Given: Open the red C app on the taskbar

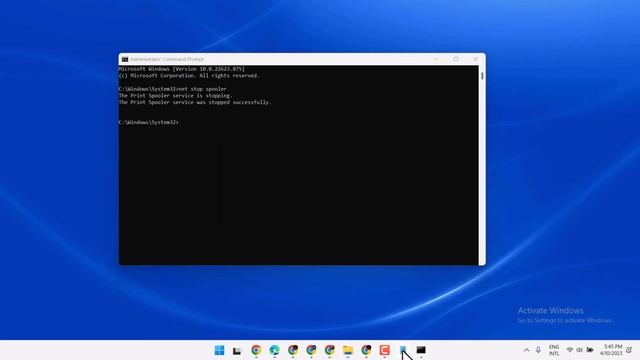Looking at the screenshot, I should click(384, 350).
